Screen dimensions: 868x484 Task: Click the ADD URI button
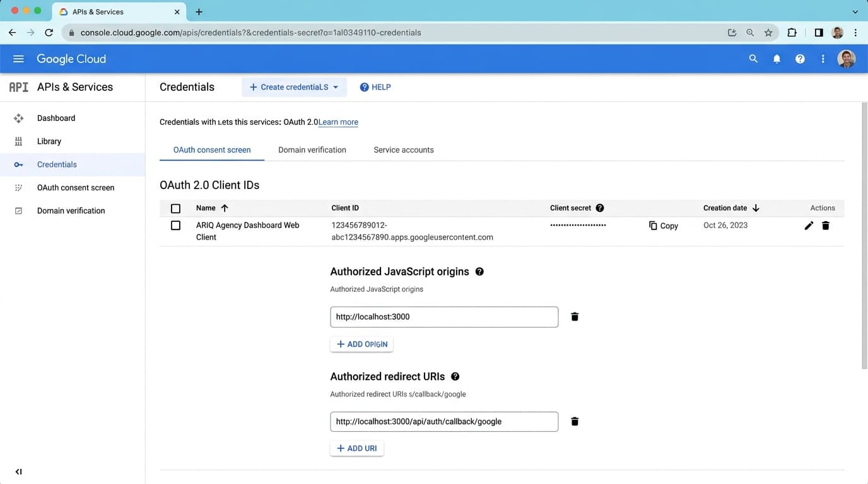357,448
